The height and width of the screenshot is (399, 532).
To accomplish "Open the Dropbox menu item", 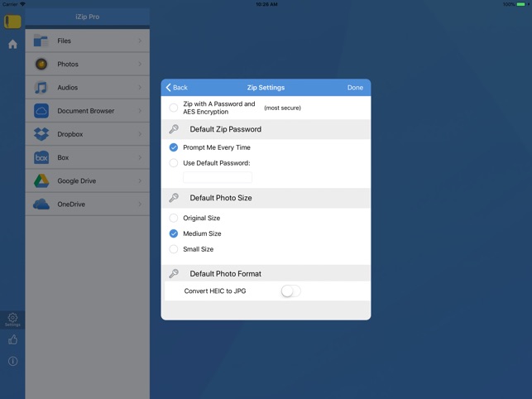I will pos(88,134).
